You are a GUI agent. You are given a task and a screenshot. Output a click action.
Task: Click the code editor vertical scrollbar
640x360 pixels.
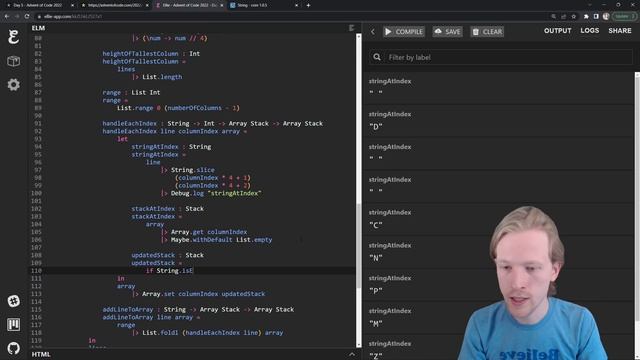point(359,245)
